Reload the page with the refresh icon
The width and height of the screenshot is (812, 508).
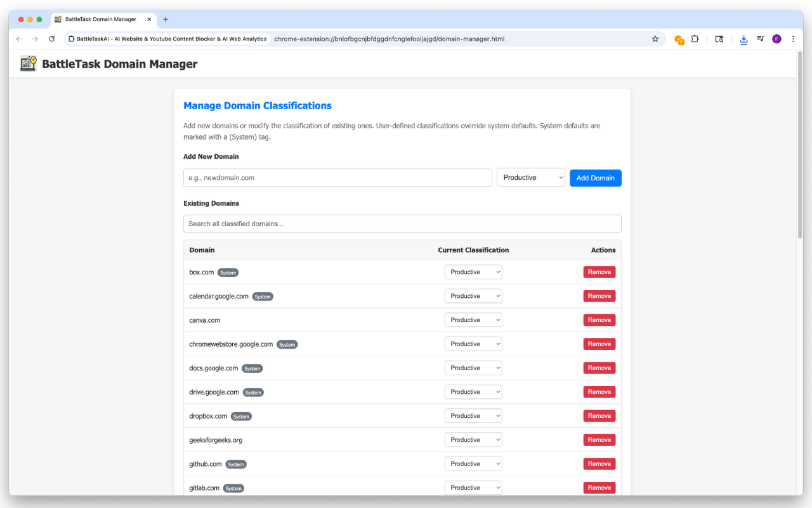tap(52, 39)
